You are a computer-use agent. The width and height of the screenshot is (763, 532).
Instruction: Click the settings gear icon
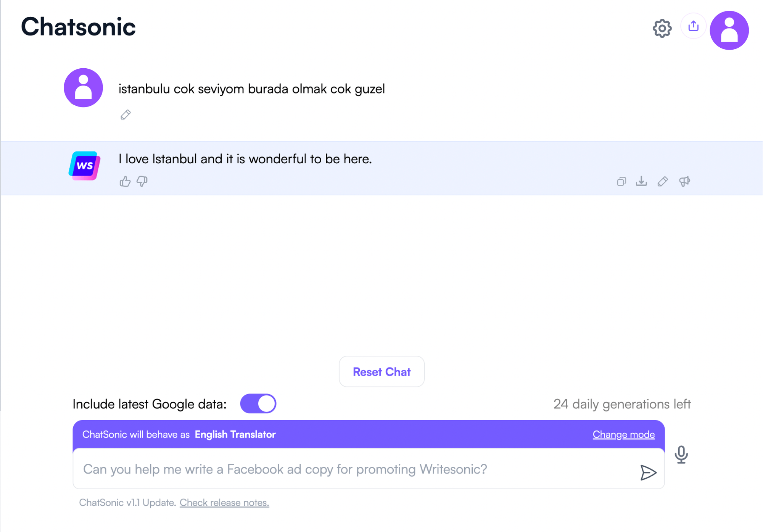(x=661, y=27)
